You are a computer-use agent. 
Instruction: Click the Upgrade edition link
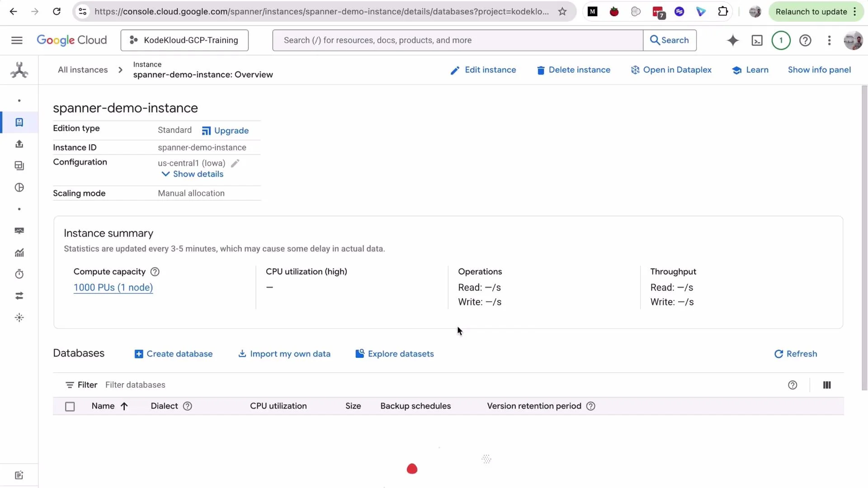coord(225,131)
